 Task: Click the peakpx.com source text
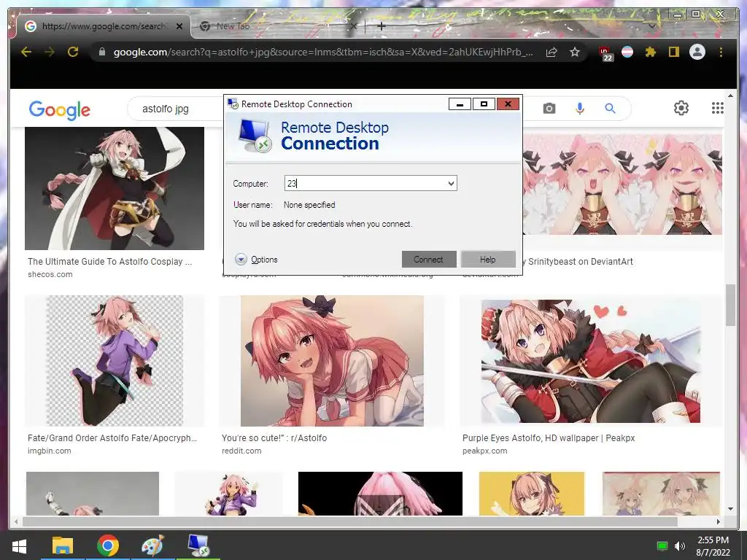tap(485, 451)
